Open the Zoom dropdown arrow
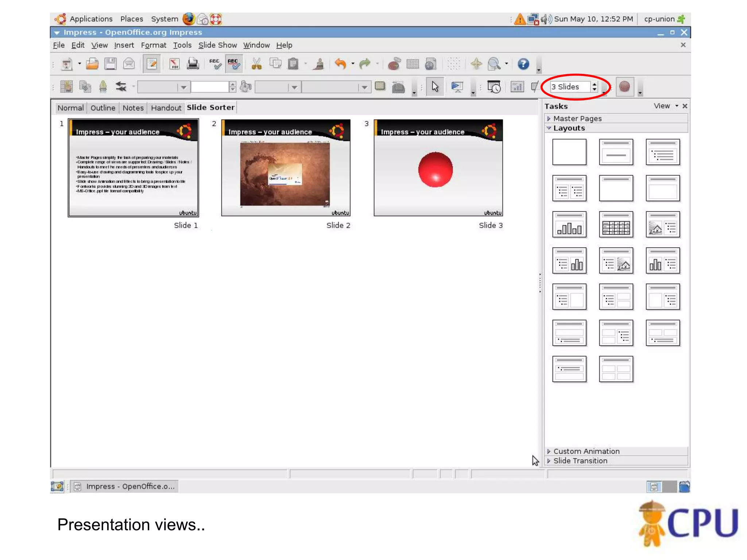The height and width of the screenshot is (560, 747). pyautogui.click(x=506, y=64)
